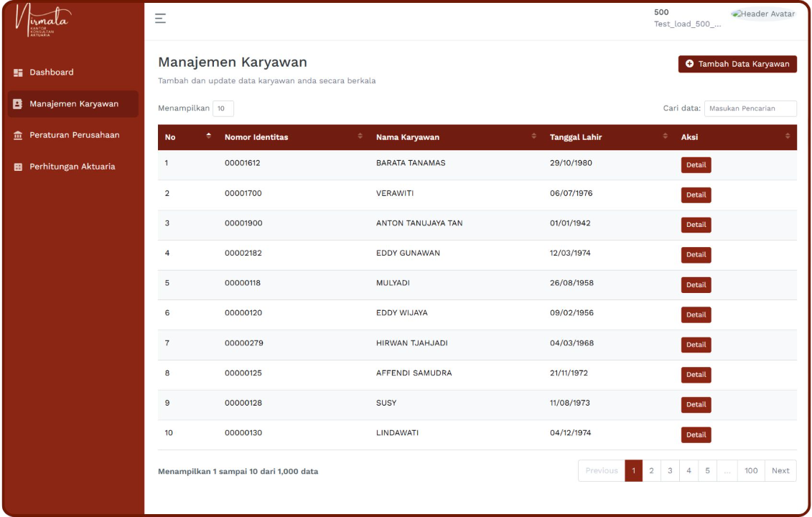The height and width of the screenshot is (517, 812).
Task: Click the hamburger menu icon
Action: [160, 19]
